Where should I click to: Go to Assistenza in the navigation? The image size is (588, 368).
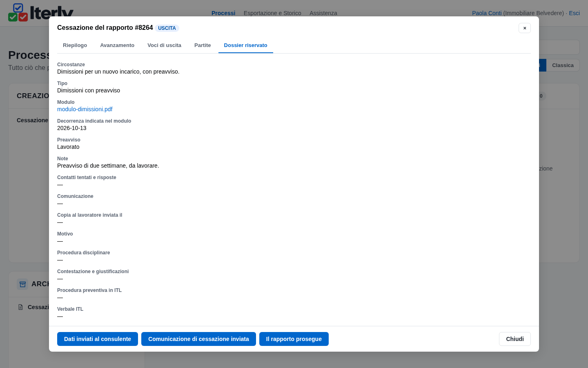[x=323, y=13]
